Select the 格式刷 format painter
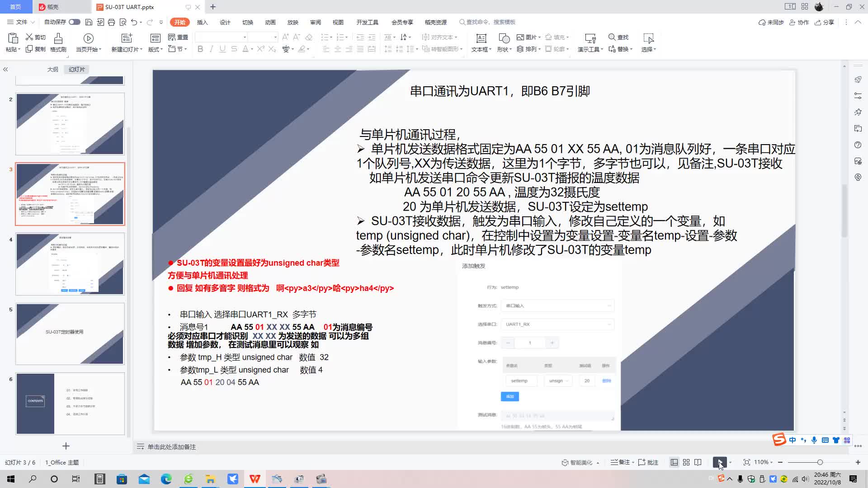Image resolution: width=868 pixels, height=488 pixels. tap(58, 42)
